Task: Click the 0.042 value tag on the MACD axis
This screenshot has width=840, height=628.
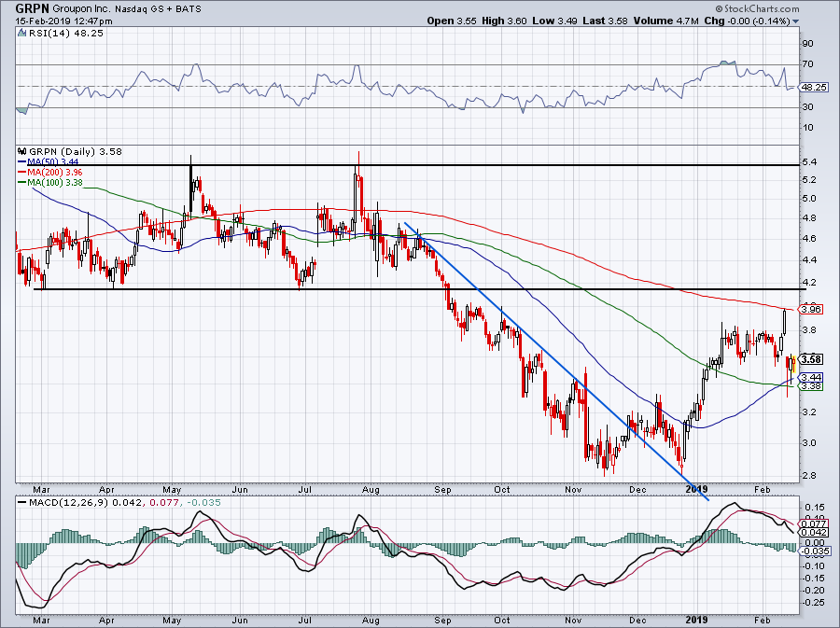Action: [814, 533]
